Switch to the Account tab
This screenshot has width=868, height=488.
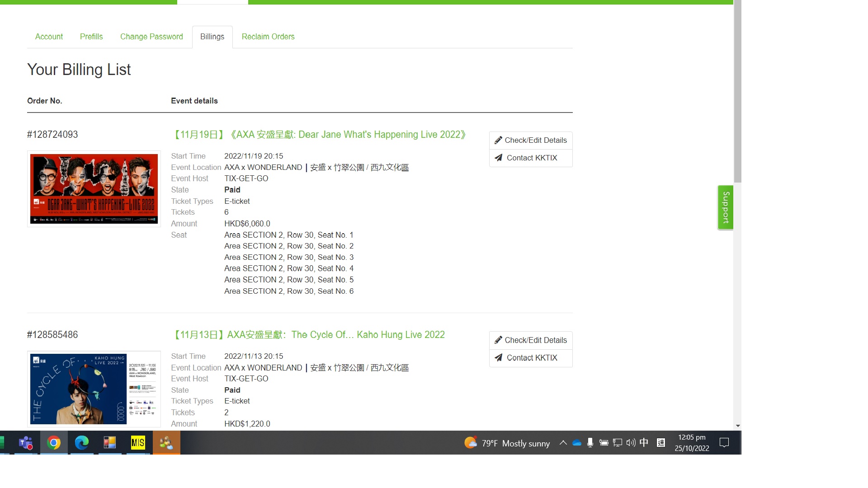pyautogui.click(x=49, y=37)
